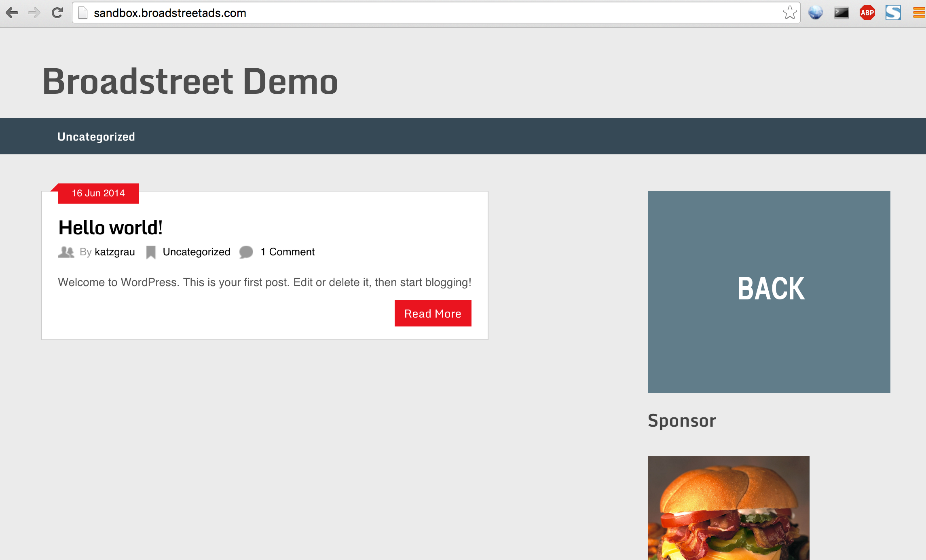
Task: Click the Sponsor heading
Action: tap(682, 421)
